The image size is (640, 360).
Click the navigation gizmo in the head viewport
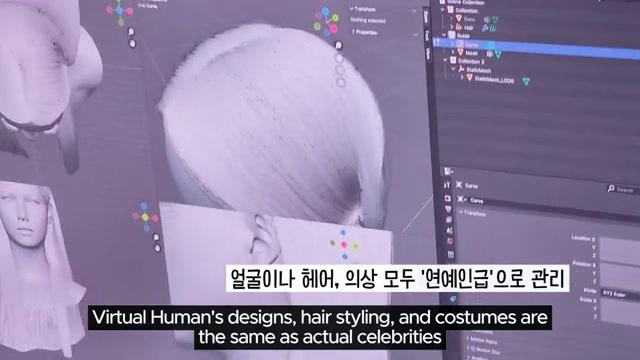click(327, 22)
